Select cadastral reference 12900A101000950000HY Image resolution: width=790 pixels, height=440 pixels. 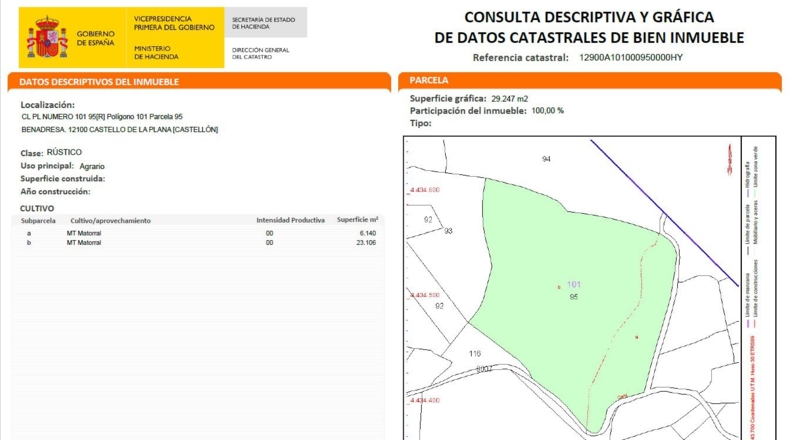(x=631, y=57)
